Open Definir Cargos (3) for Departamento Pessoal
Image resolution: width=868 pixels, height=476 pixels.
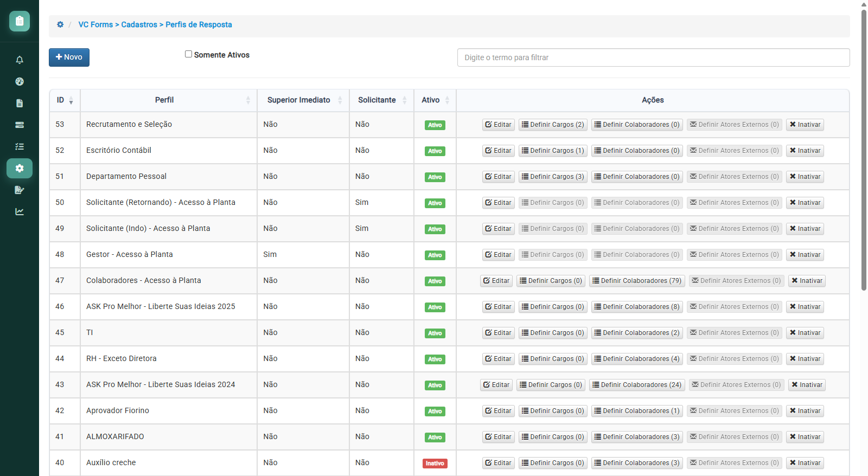pyautogui.click(x=553, y=177)
